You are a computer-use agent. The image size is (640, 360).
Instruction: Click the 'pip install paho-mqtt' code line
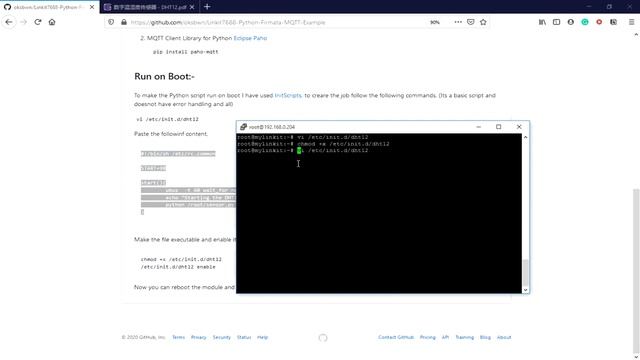(x=186, y=52)
